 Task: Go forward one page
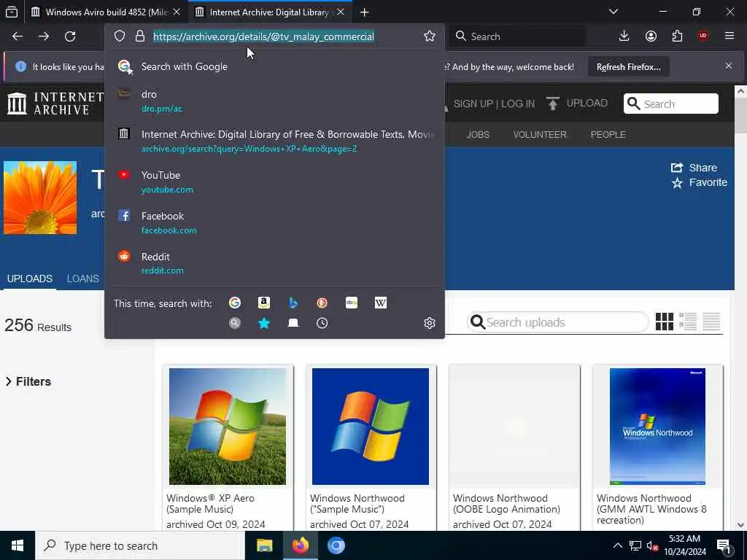[x=44, y=36]
